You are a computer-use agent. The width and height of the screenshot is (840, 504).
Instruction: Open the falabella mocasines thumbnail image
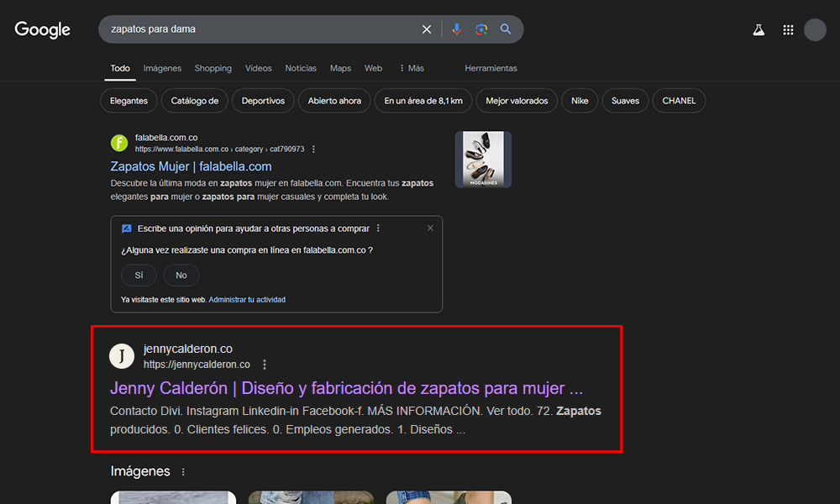(x=483, y=160)
